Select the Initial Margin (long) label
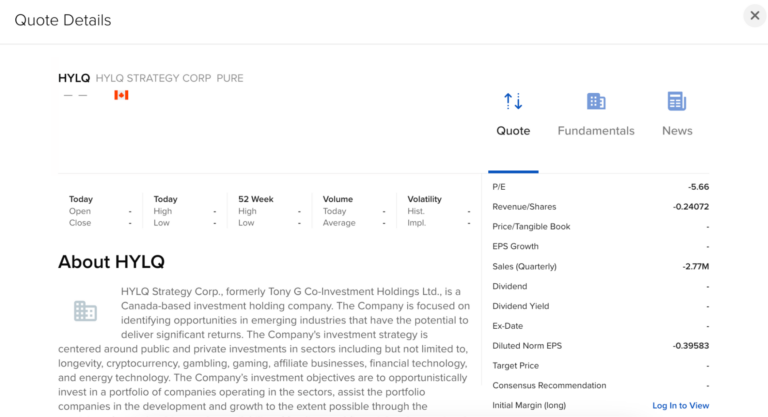768x417 pixels. [529, 405]
